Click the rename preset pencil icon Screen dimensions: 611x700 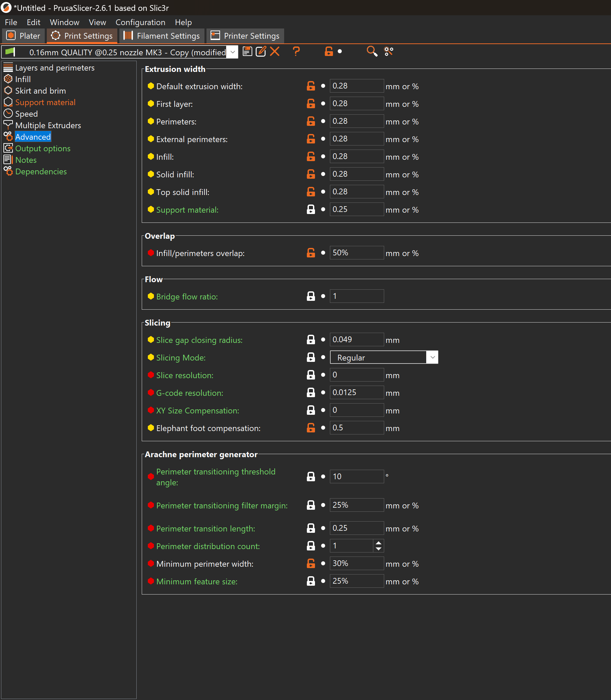(261, 52)
